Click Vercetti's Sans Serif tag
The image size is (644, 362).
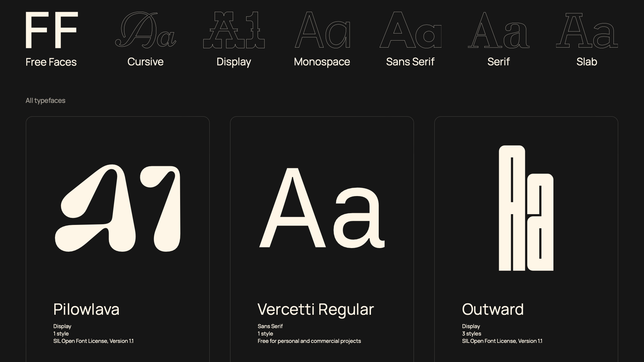[x=270, y=326]
